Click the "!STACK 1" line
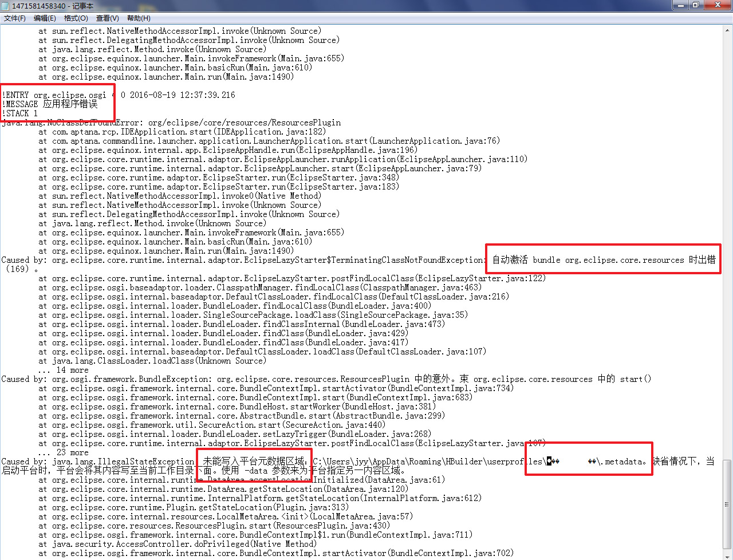733x560 pixels. pyautogui.click(x=20, y=113)
